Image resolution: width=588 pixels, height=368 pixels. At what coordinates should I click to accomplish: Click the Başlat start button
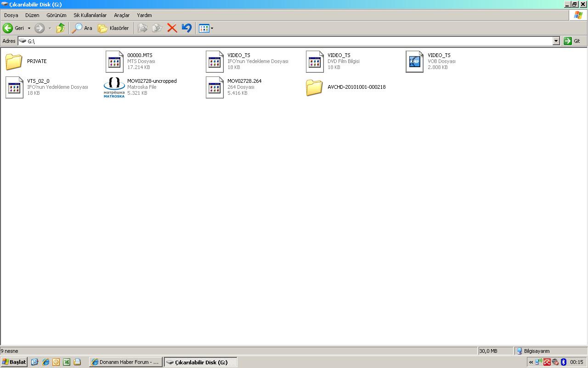(x=14, y=362)
